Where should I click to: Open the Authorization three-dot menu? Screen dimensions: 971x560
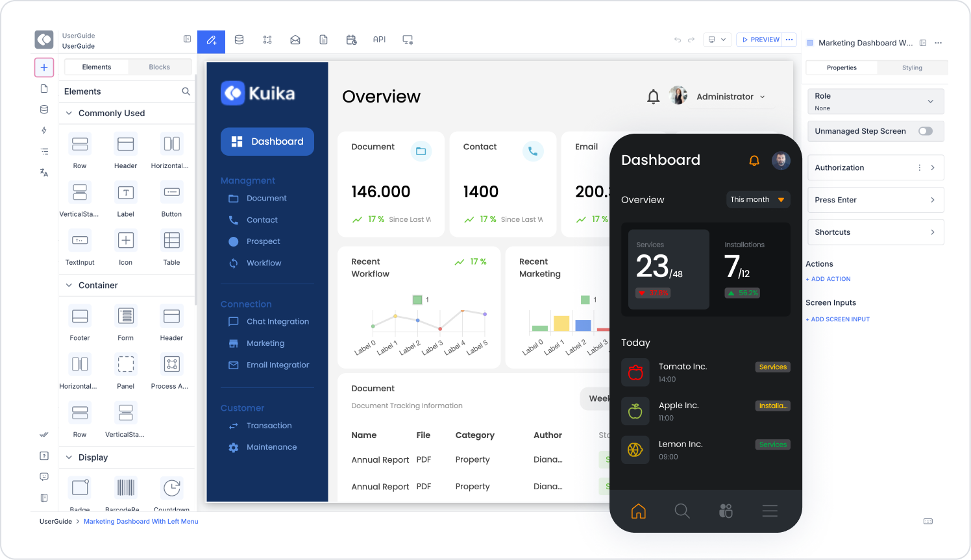click(x=919, y=167)
